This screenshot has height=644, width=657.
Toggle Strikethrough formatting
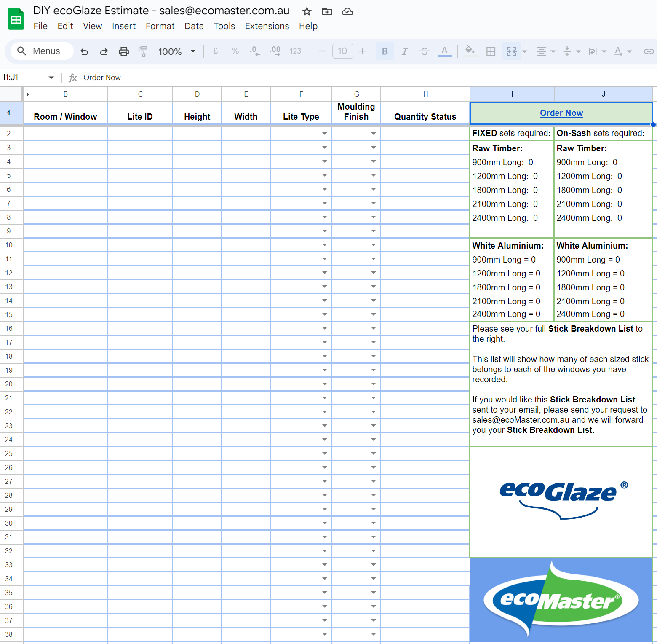[425, 51]
